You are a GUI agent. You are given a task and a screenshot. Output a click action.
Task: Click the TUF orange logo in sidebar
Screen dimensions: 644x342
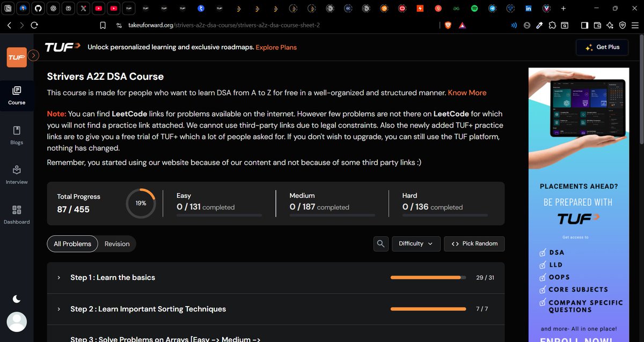17,57
